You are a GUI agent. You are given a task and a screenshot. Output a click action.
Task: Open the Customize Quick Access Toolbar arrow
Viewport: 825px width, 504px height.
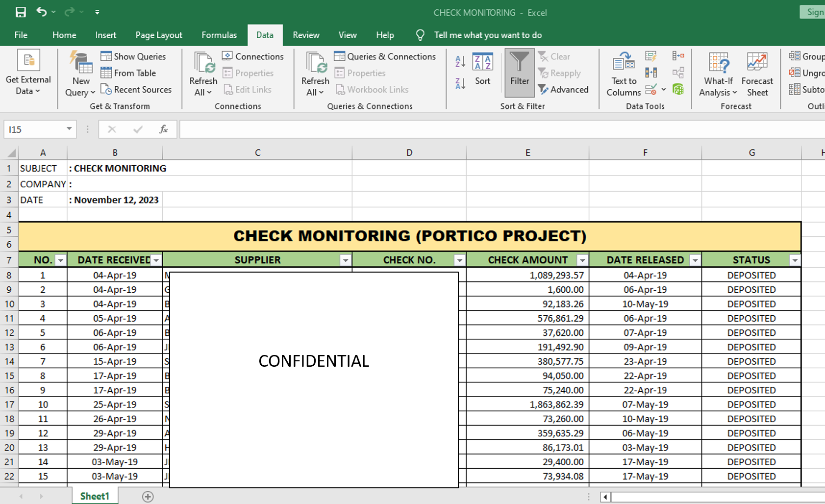97,12
